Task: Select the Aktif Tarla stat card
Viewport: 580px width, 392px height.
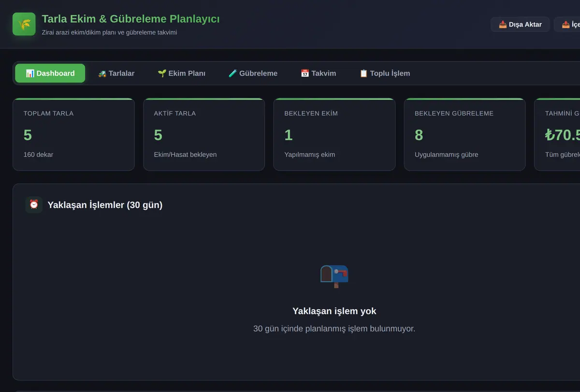Action: 204,134
